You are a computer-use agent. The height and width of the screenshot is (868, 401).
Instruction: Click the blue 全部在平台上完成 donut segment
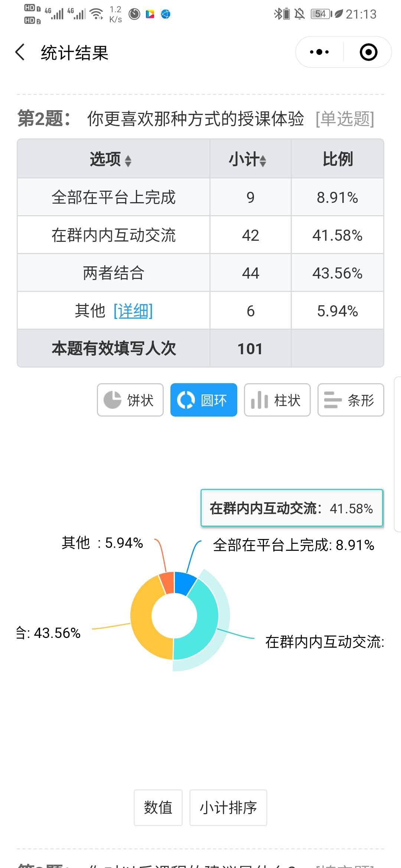click(185, 583)
